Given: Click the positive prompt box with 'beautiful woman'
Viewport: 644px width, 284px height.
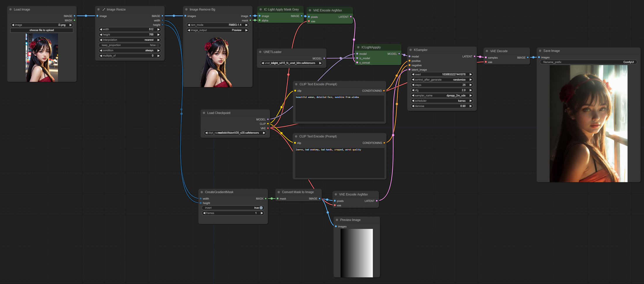Looking at the screenshot, I should coord(339,108).
